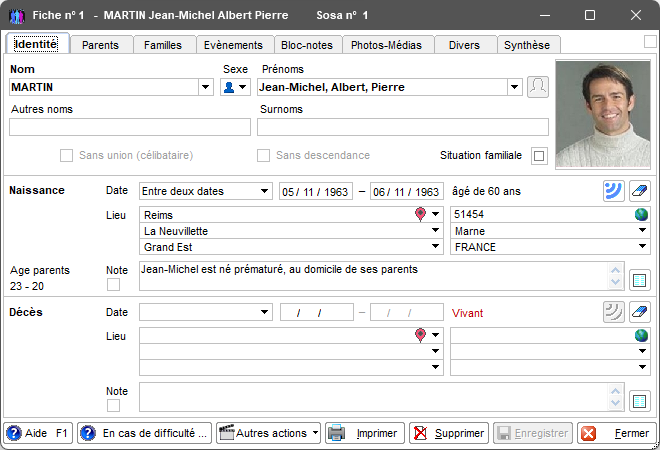Expand the Nom dropdown list
The width and height of the screenshot is (660, 450).
pyautogui.click(x=205, y=87)
